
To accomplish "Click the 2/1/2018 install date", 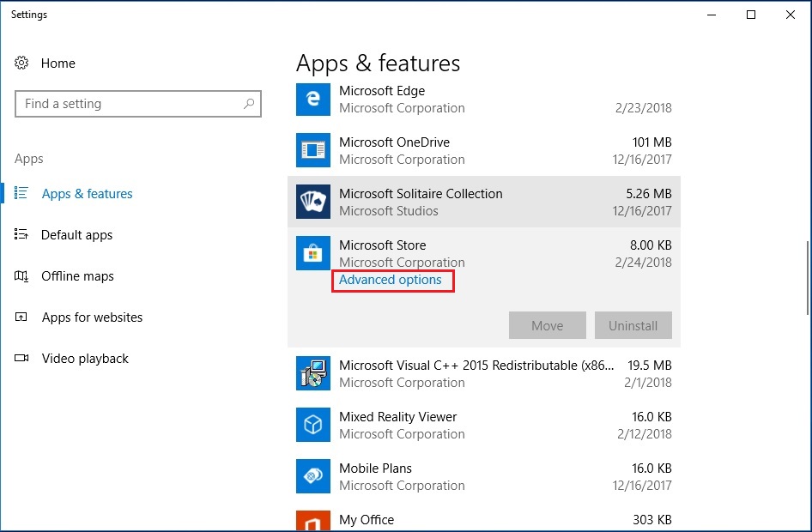I will pos(648,383).
